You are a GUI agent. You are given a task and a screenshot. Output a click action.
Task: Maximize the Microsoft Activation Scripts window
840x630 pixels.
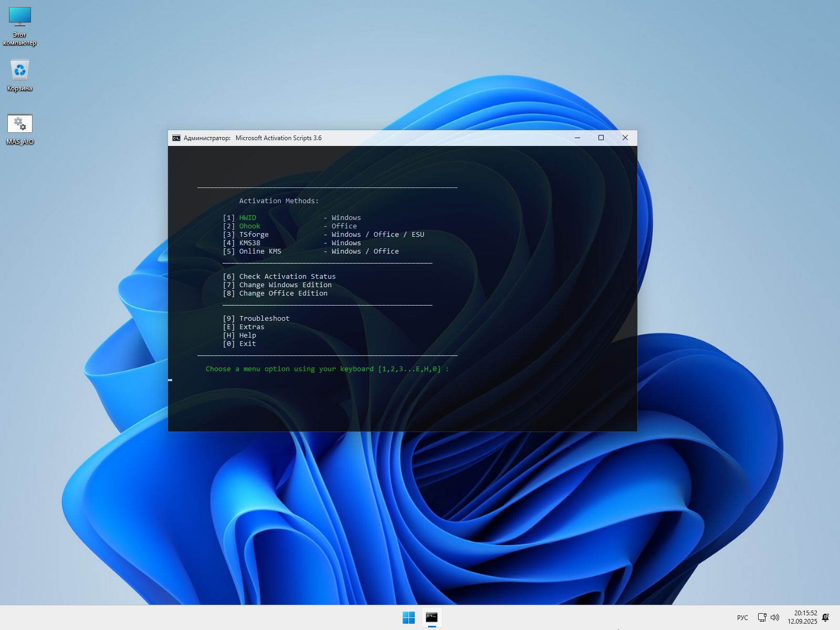point(601,138)
